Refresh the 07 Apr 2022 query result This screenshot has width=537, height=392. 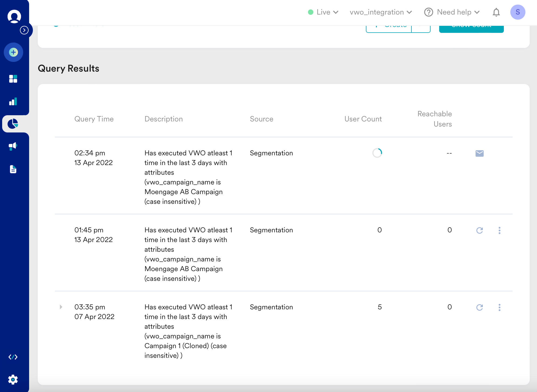(x=480, y=307)
